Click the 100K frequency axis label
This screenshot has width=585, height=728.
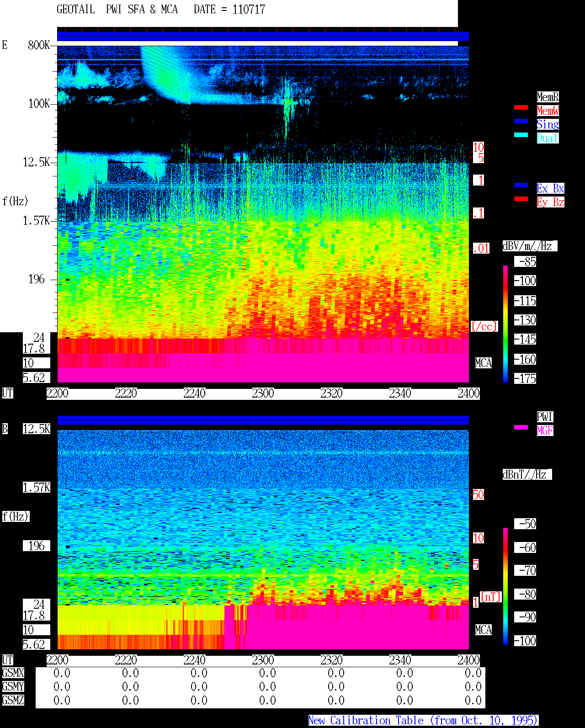pyautogui.click(x=39, y=103)
